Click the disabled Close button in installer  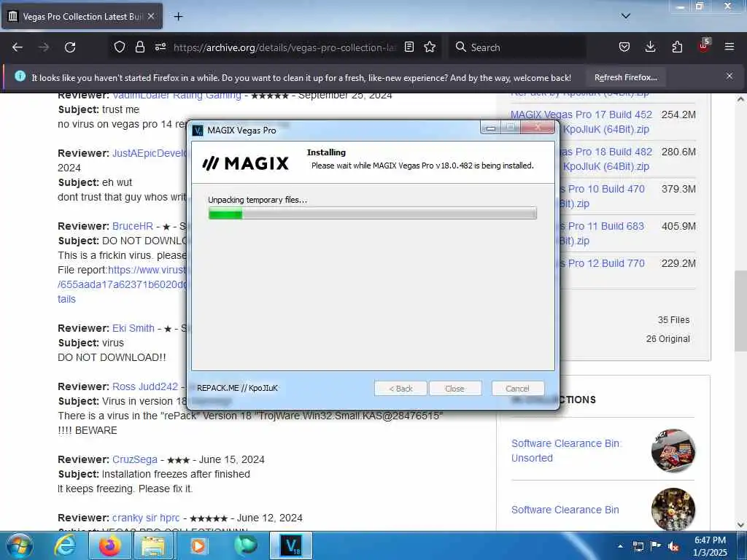point(455,389)
